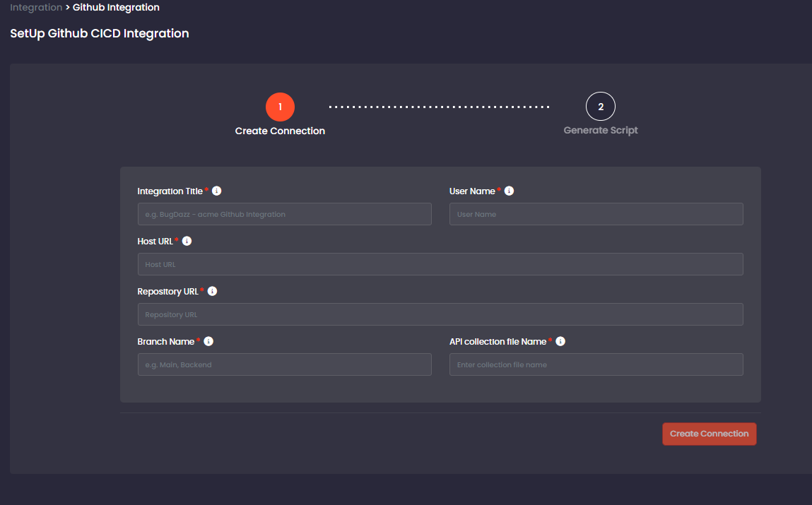
Task: Click the SetUp Github CICD Integration heading
Action: click(100, 34)
